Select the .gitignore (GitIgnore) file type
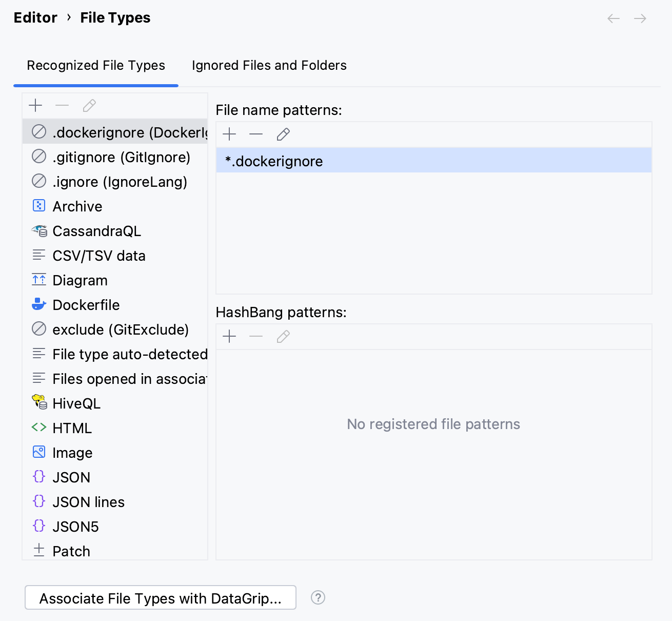Image resolution: width=672 pixels, height=621 pixels. tap(121, 157)
